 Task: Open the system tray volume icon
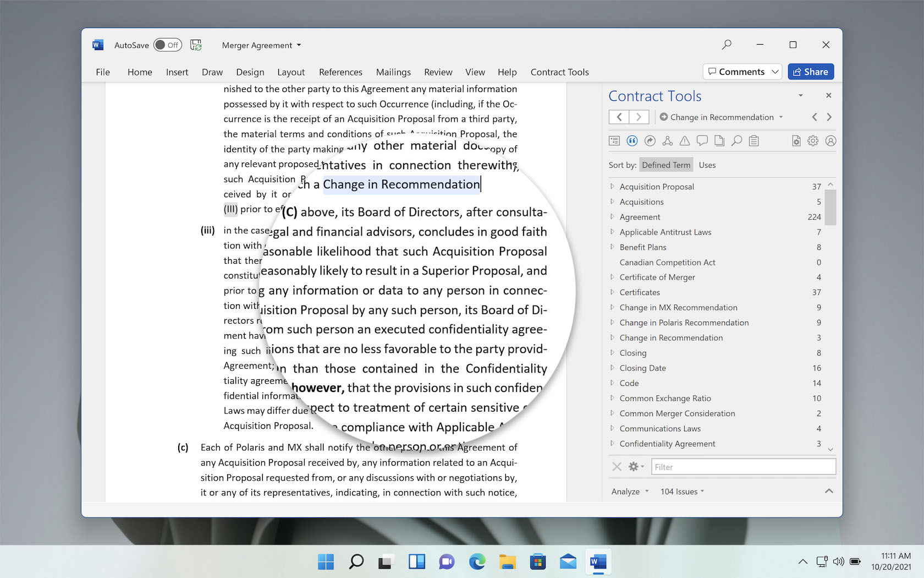(838, 561)
